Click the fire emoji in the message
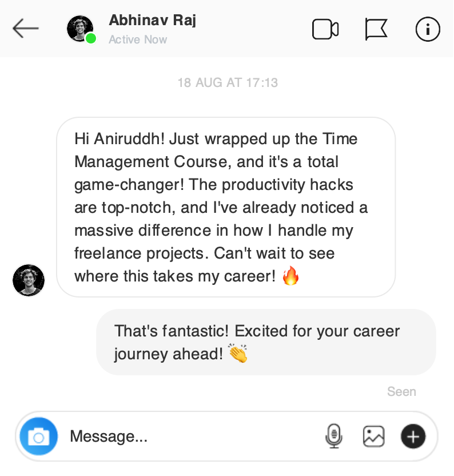 (x=290, y=276)
